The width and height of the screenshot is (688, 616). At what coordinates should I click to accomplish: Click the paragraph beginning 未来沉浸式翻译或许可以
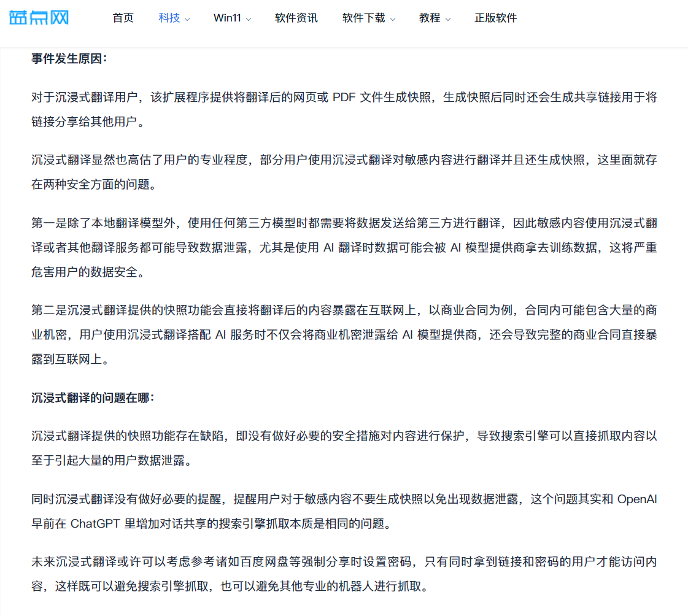point(344,574)
